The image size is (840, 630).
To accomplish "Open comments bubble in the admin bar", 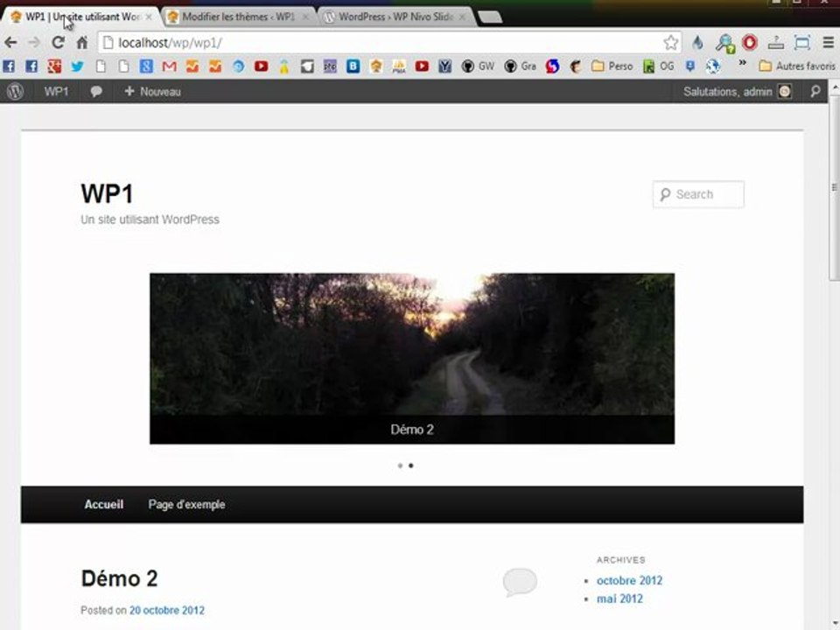I will (96, 92).
